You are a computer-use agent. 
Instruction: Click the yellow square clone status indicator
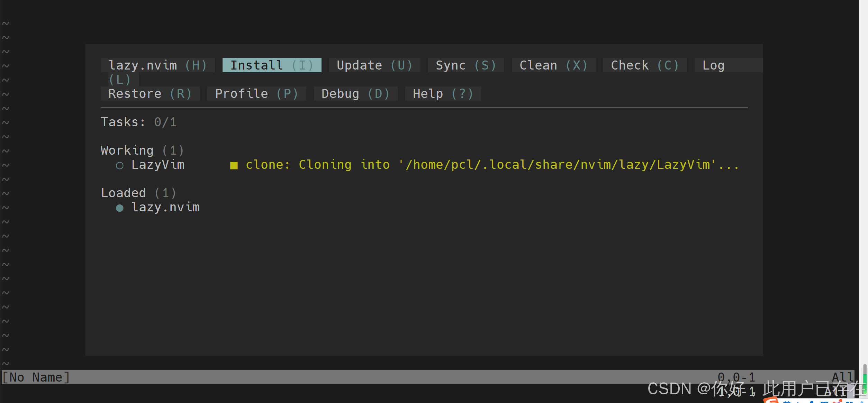pos(234,166)
